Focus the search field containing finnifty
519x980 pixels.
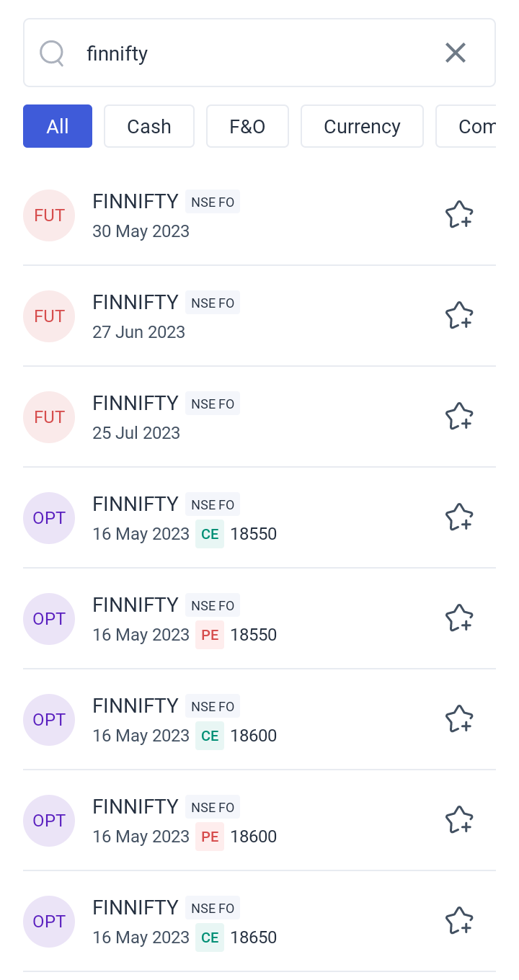click(252, 53)
